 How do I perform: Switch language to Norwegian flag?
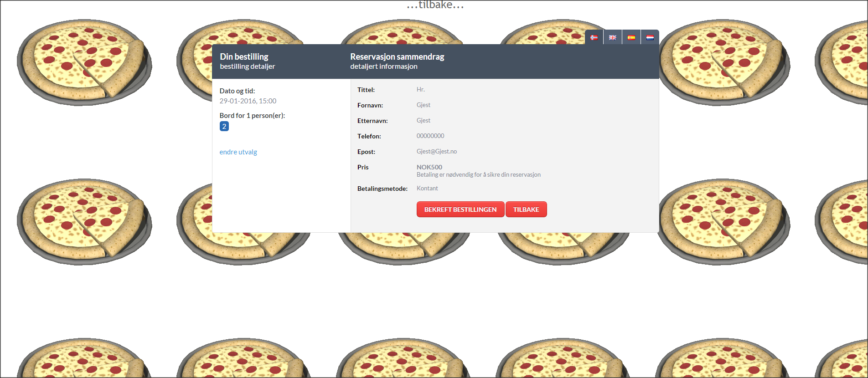pyautogui.click(x=594, y=37)
